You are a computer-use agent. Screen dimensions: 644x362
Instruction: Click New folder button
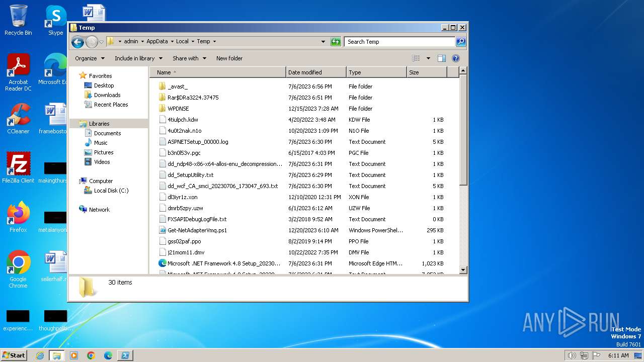229,58
